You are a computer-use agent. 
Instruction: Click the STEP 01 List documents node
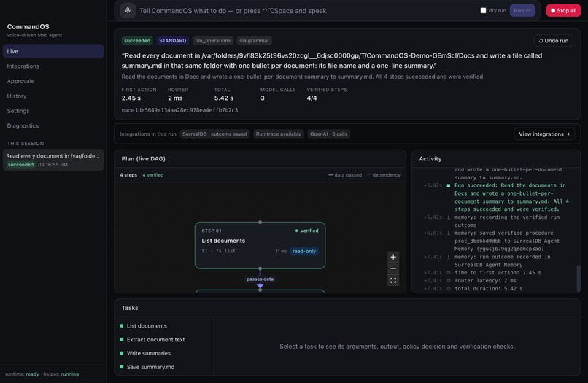tap(260, 245)
